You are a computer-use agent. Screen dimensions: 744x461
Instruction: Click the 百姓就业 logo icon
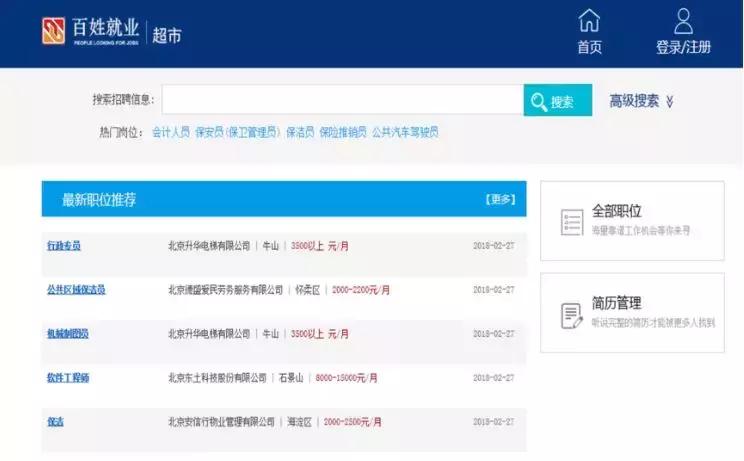point(53,31)
